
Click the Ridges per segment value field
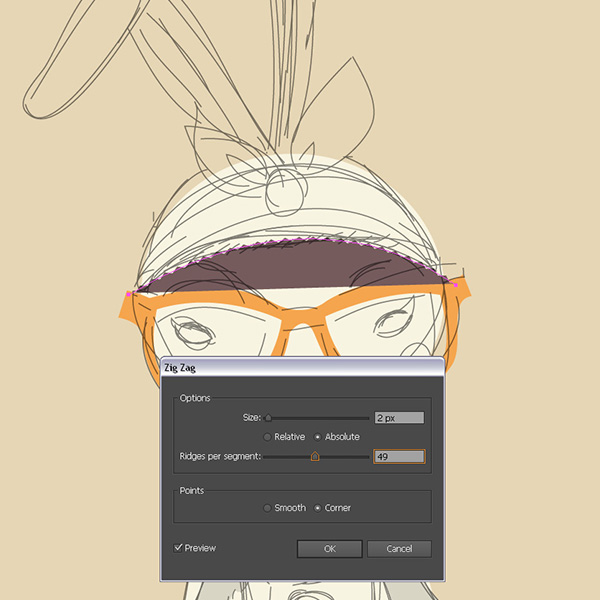click(399, 457)
